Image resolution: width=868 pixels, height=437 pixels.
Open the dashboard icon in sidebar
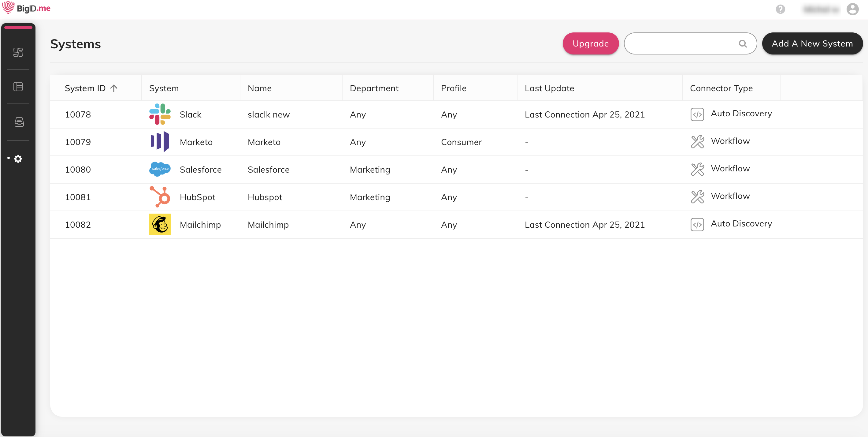tap(18, 52)
